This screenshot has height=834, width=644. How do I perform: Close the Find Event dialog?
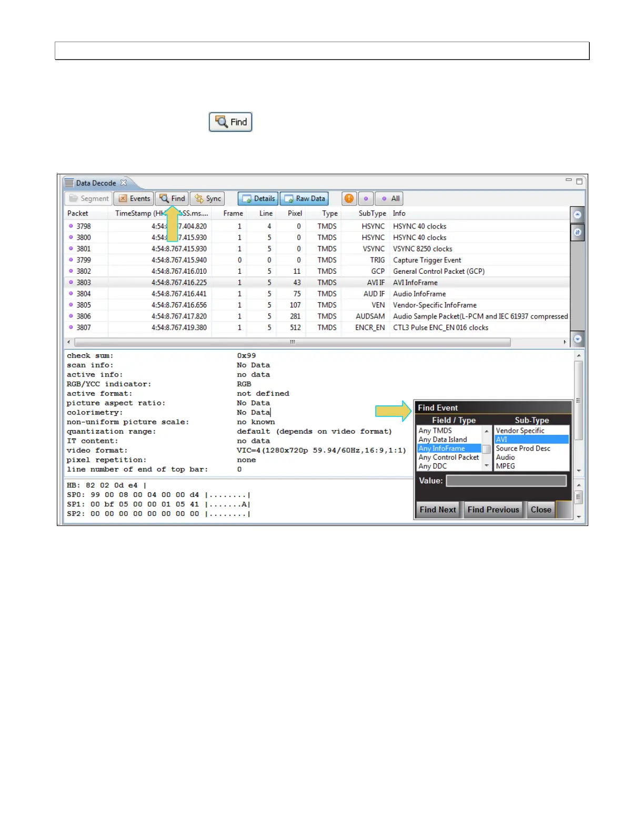pos(541,510)
